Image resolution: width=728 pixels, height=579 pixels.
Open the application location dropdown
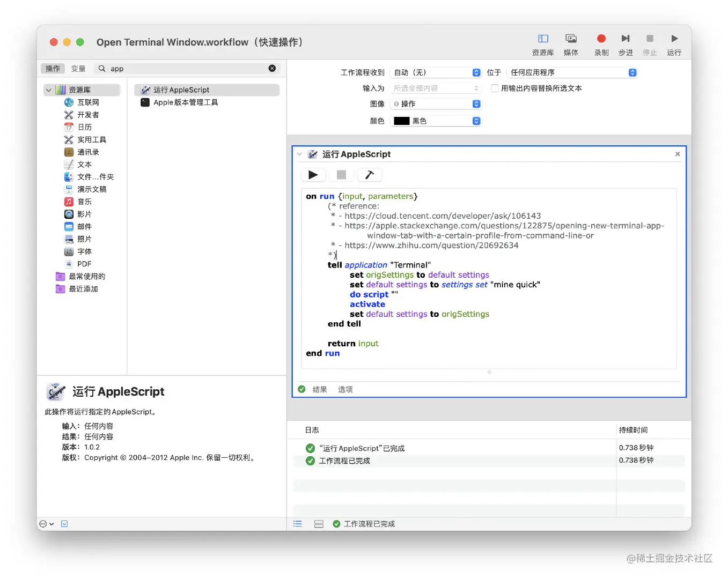(x=572, y=72)
